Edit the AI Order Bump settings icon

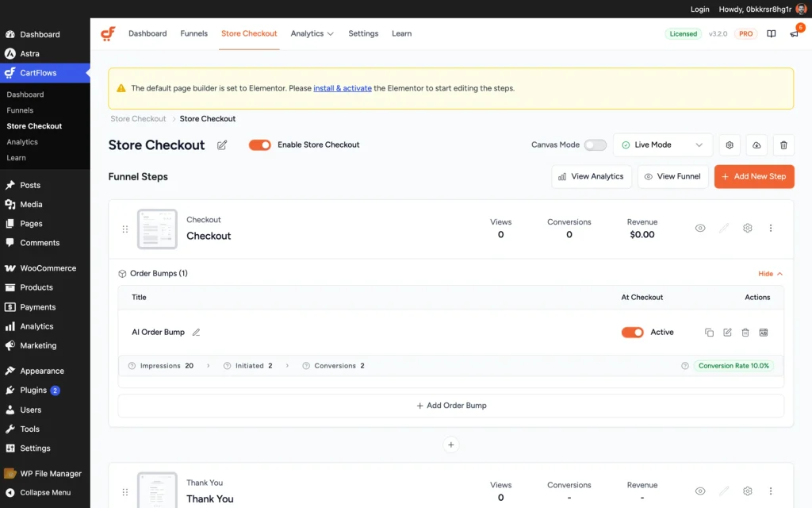click(727, 333)
